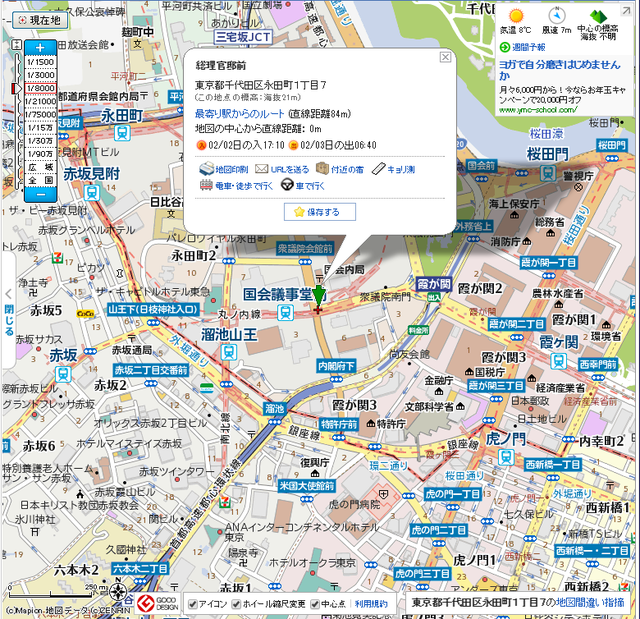The width and height of the screenshot is (640, 619).
Task: Click the 特許庁前 intersection label
Action: (x=339, y=424)
